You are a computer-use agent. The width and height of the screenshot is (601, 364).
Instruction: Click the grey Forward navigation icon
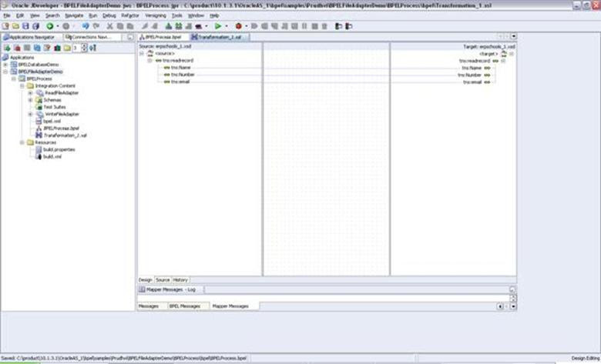66,26
